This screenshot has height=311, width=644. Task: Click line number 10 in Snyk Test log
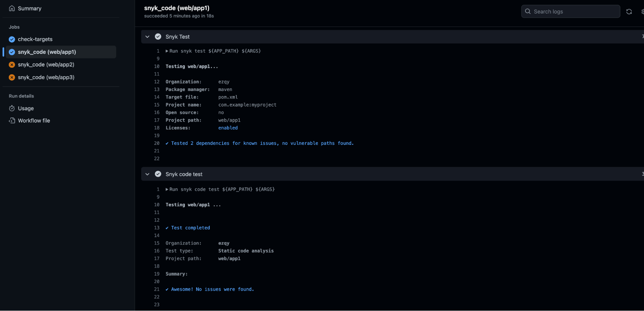click(x=157, y=66)
